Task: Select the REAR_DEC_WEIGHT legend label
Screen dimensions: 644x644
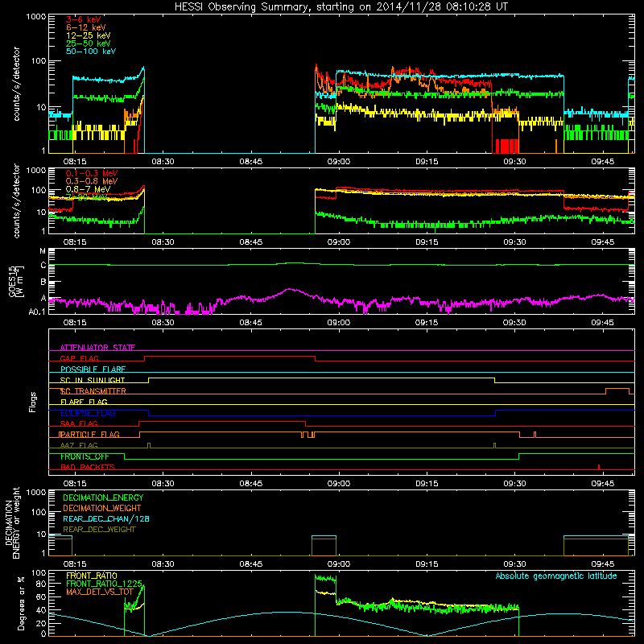Action: pyautogui.click(x=99, y=530)
